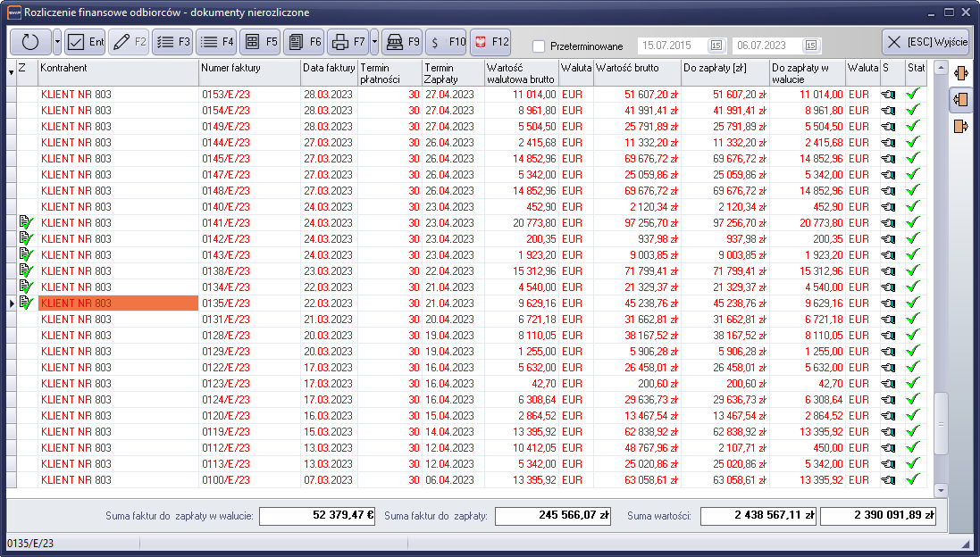
Task: Click the F3 checklist icon button
Action: (x=172, y=42)
